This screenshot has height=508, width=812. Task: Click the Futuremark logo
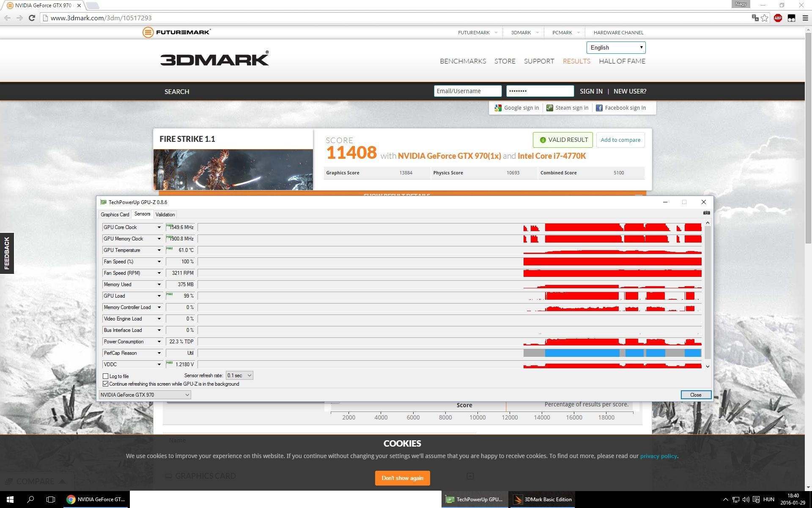[177, 32]
